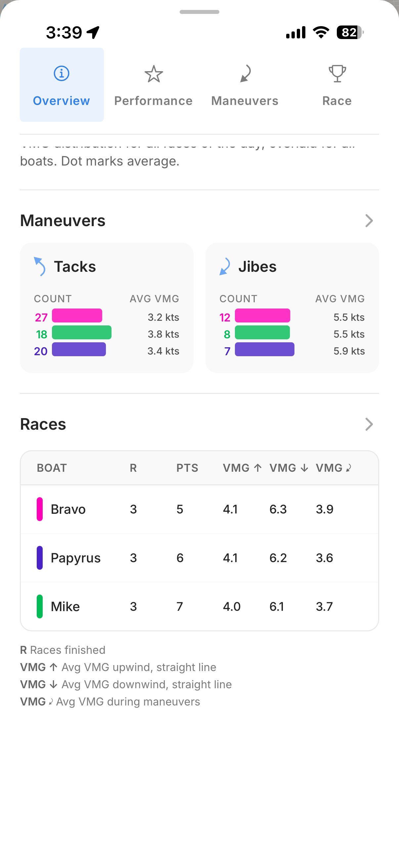
Task: Select the Papyrus row in Races
Action: pos(200,558)
